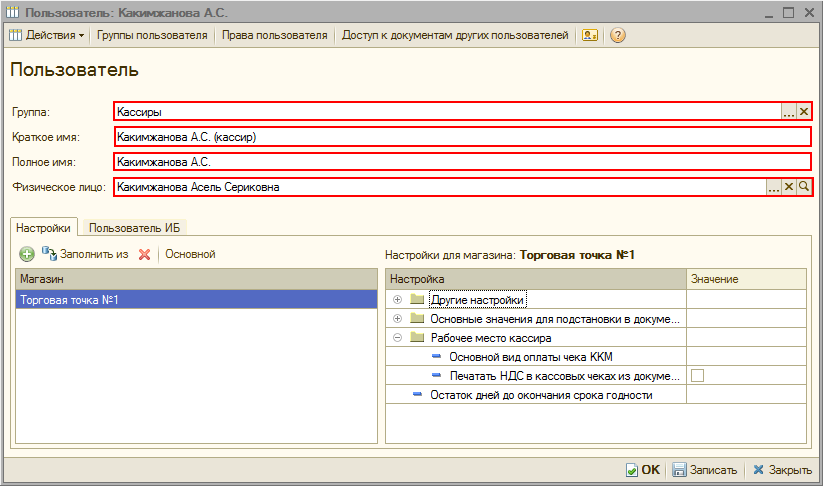Screen dimensions: 824x487
Task: Open selection list for Группа field
Action: 788,112
